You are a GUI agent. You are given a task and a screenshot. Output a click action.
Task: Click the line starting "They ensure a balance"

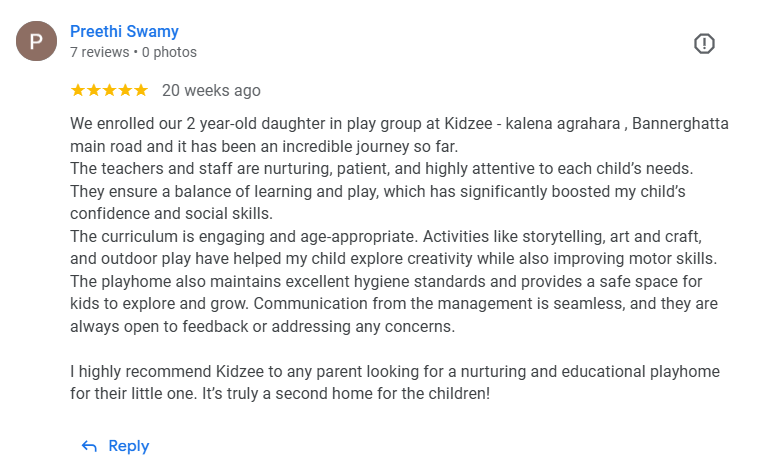(x=378, y=191)
